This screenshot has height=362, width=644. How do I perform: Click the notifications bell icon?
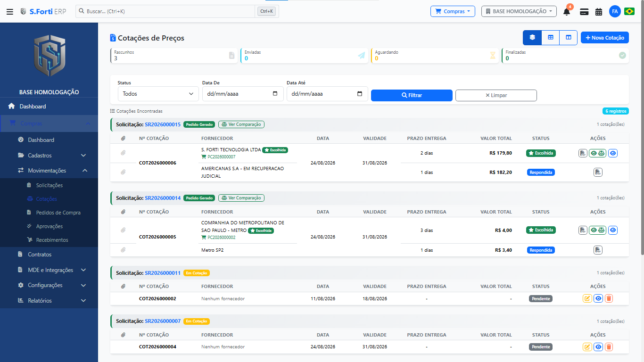[x=567, y=11]
